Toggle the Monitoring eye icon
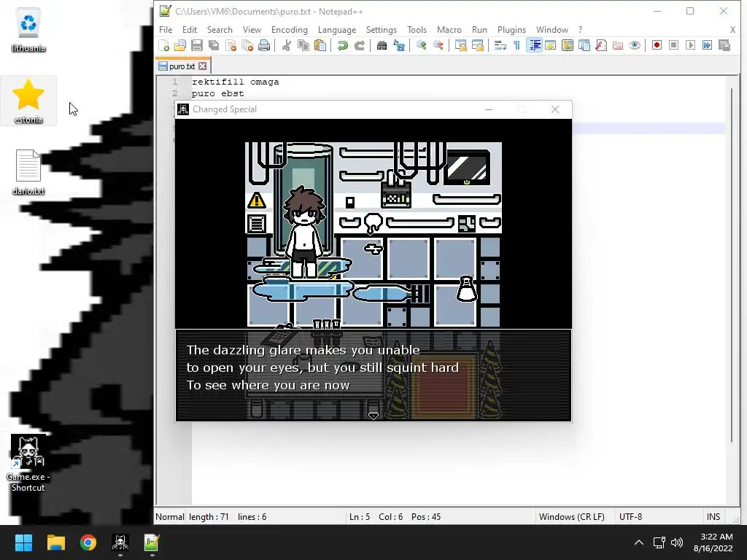The width and height of the screenshot is (747, 560). (635, 45)
